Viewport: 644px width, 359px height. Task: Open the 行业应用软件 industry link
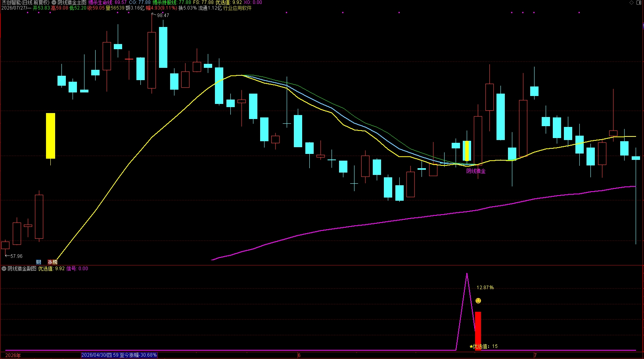point(237,8)
